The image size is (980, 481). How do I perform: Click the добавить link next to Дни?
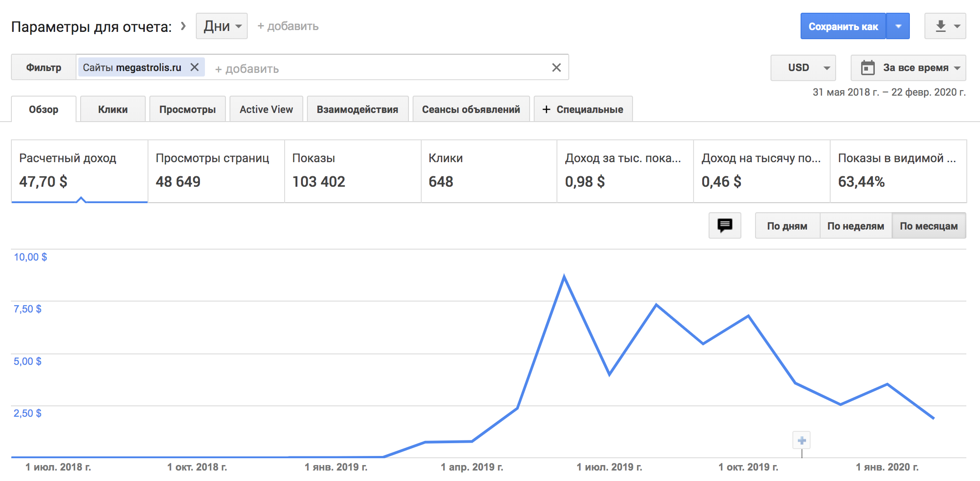click(288, 26)
